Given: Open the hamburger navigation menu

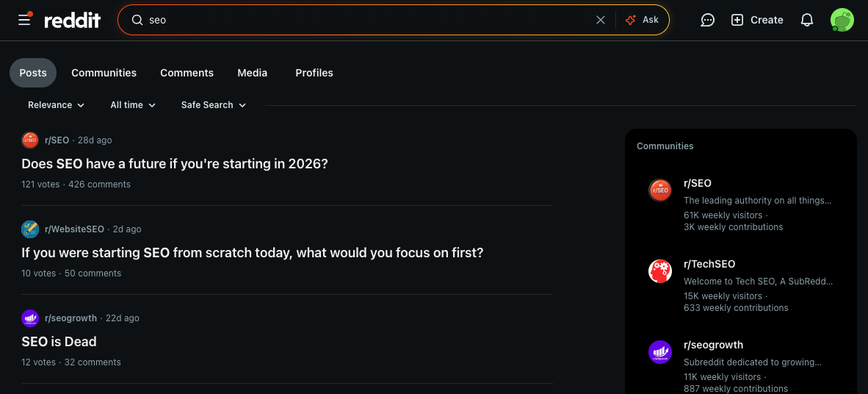Looking at the screenshot, I should 24,20.
